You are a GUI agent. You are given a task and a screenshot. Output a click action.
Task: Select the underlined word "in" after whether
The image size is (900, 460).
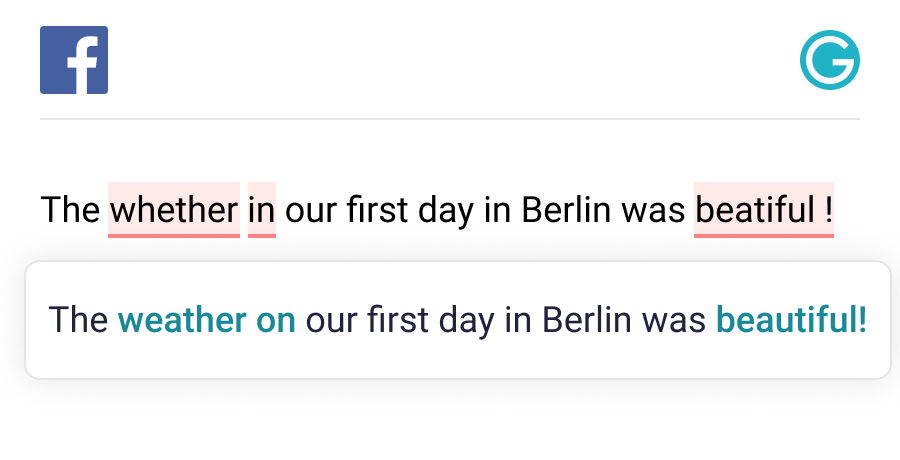click(262, 210)
